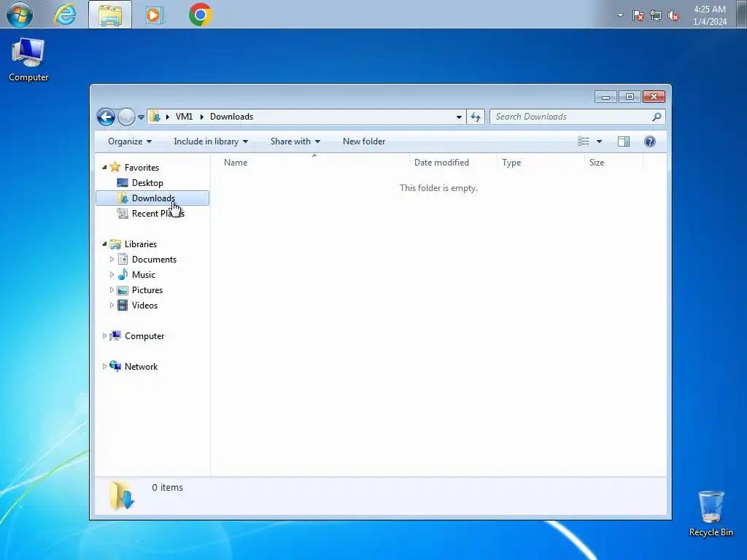Sort by Size column header

[614, 163]
